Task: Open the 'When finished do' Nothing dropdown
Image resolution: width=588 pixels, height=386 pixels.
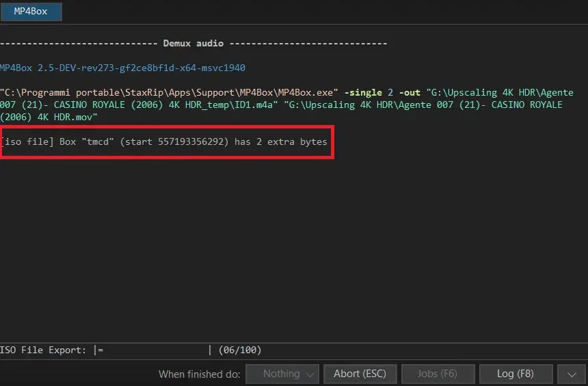Action: click(x=282, y=374)
